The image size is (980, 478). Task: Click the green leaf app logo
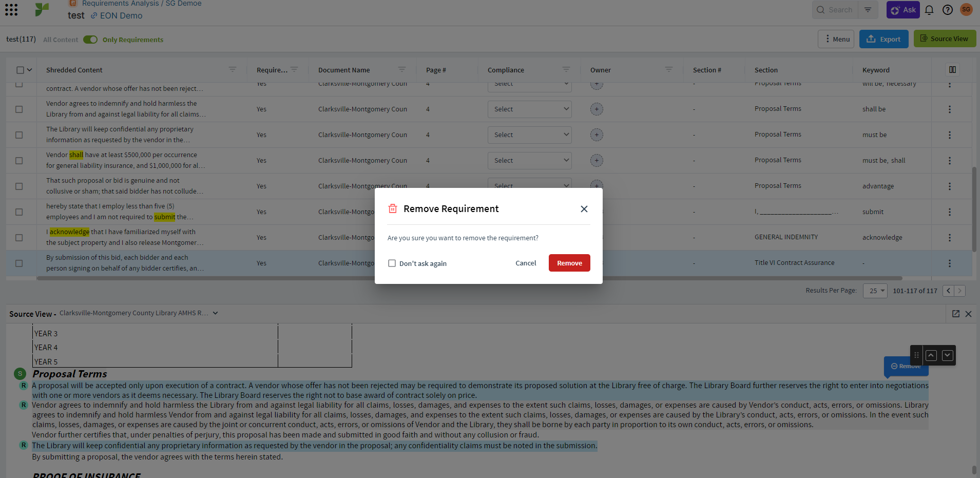pyautogui.click(x=42, y=9)
